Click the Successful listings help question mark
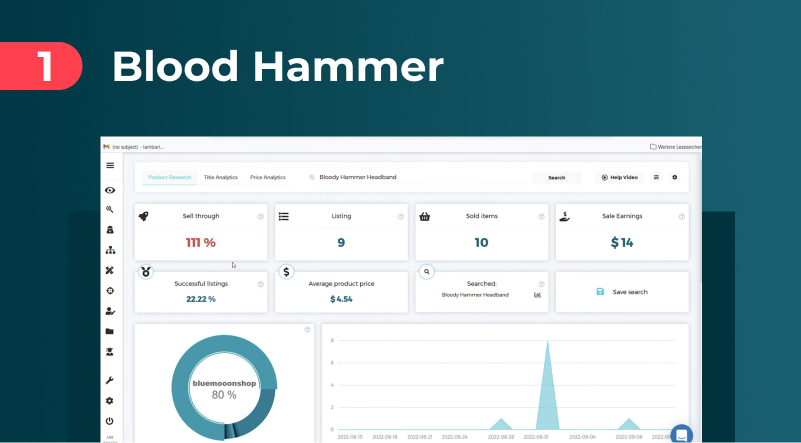801x443 pixels. click(x=261, y=284)
